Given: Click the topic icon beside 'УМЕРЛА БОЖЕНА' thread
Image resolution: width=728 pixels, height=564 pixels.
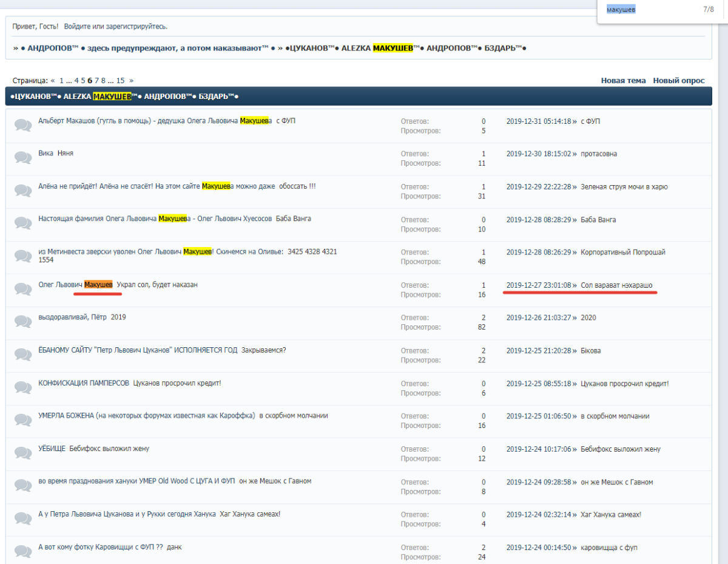Looking at the screenshot, I should pos(23,420).
